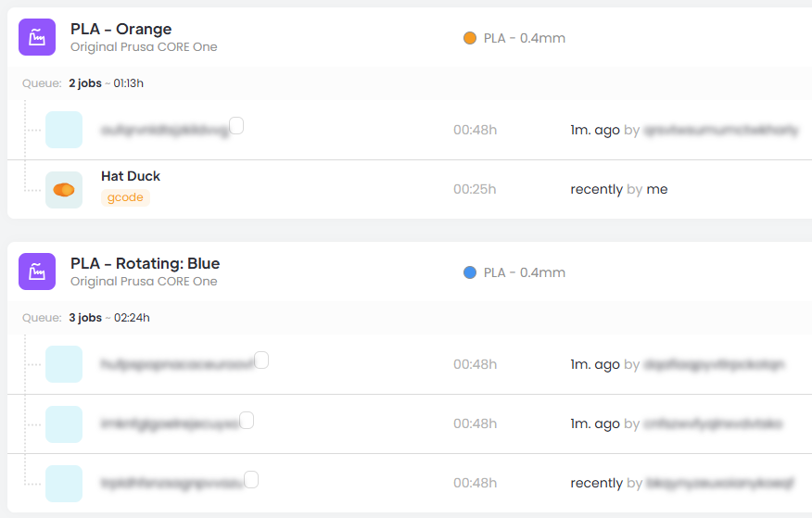Open the Hat Duck model thumbnail
Screen dimensions: 812x518
pos(64,189)
